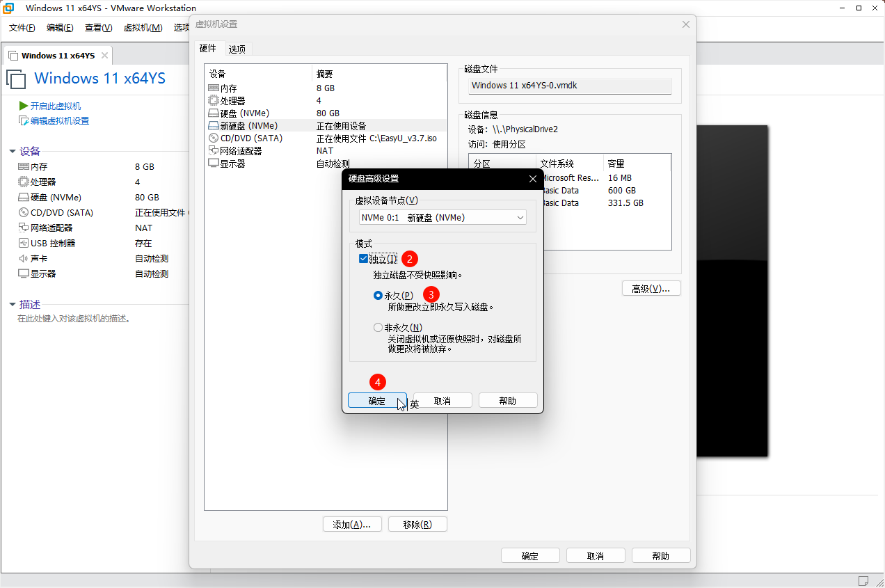Open the 编辑(E) menu
The image size is (885, 588).
pyautogui.click(x=60, y=28)
